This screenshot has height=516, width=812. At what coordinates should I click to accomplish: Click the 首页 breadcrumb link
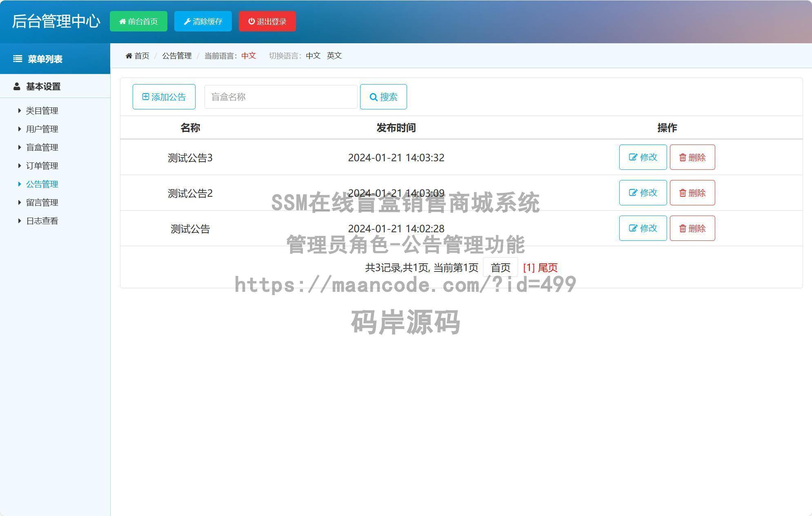click(x=142, y=56)
